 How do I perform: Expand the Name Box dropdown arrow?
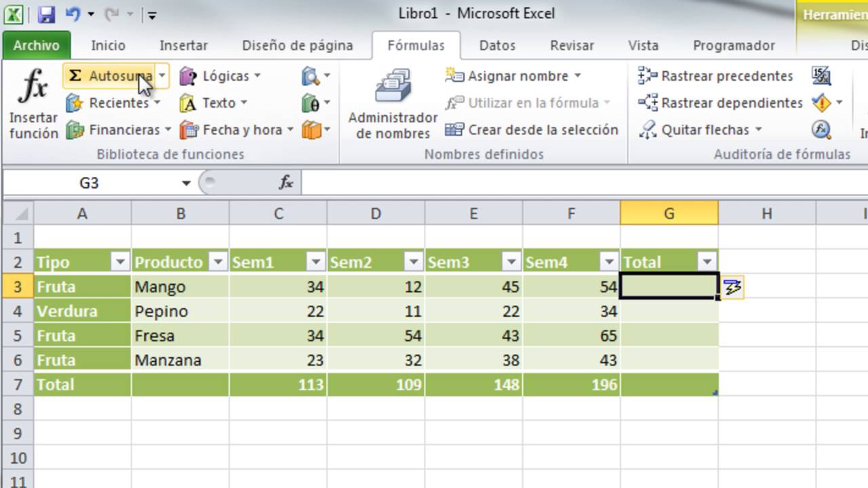(x=186, y=183)
